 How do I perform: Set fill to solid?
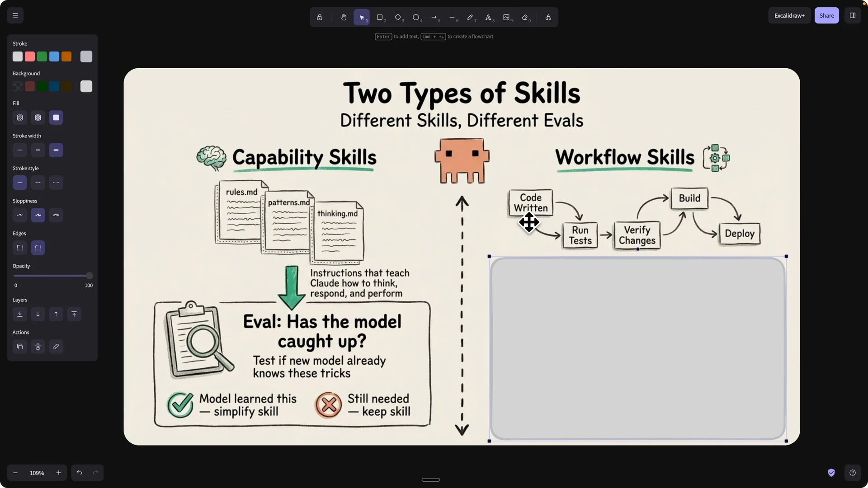coord(56,117)
